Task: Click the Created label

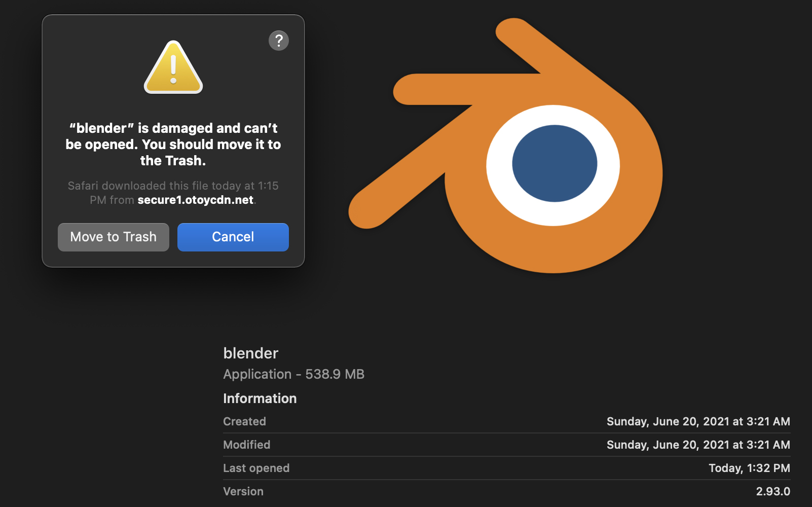Action: click(244, 421)
